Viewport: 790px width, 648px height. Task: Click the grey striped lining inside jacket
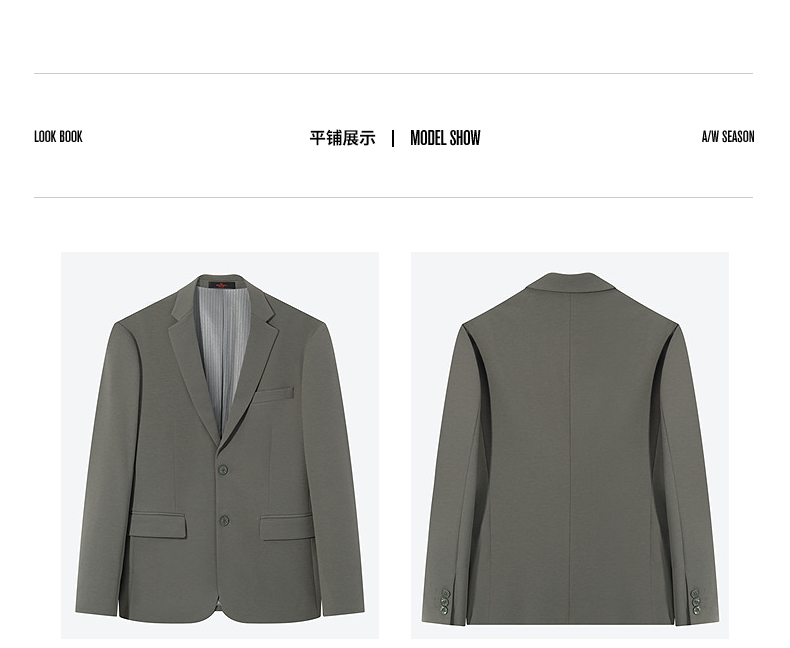pyautogui.click(x=222, y=355)
